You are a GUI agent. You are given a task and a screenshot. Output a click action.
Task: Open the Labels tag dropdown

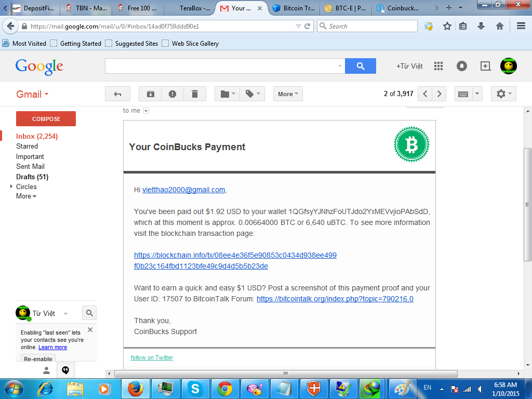(252, 94)
